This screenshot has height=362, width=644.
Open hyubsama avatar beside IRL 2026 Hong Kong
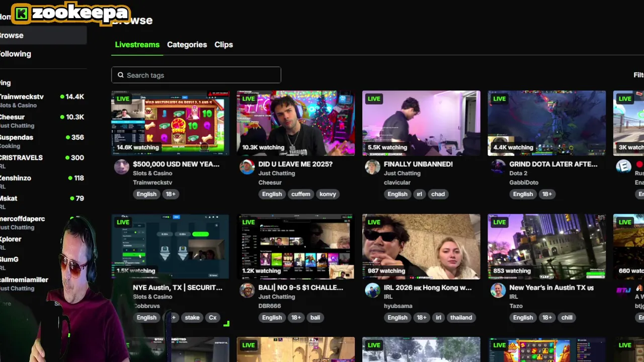(x=372, y=290)
